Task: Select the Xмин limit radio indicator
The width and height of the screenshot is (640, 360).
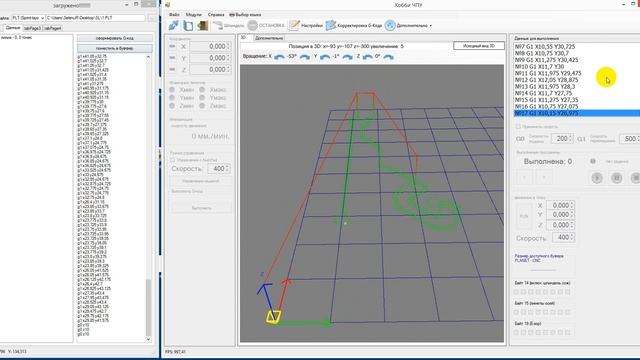Action: pos(172,89)
